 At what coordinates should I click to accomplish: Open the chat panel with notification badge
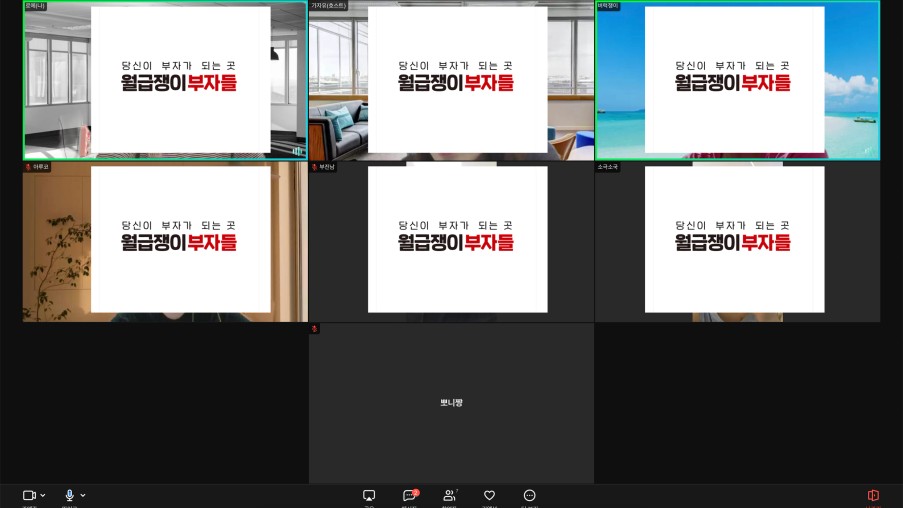click(409, 495)
